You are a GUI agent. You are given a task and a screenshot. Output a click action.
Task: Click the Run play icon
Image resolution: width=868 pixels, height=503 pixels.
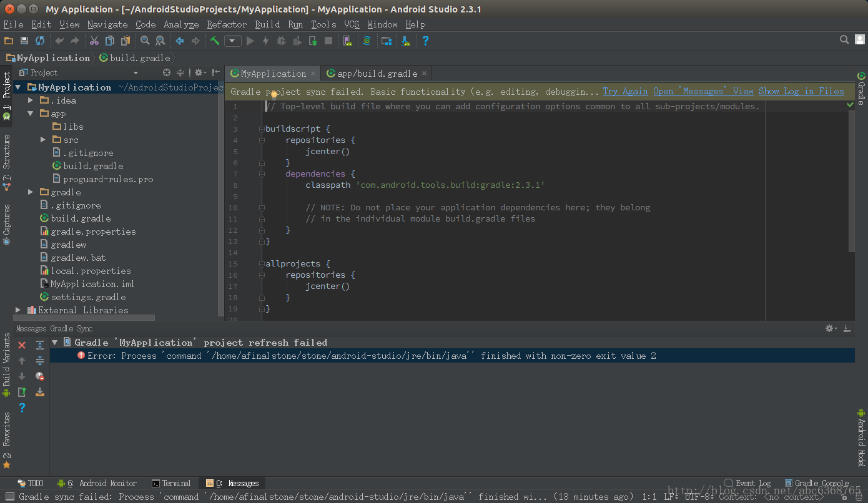(x=250, y=41)
